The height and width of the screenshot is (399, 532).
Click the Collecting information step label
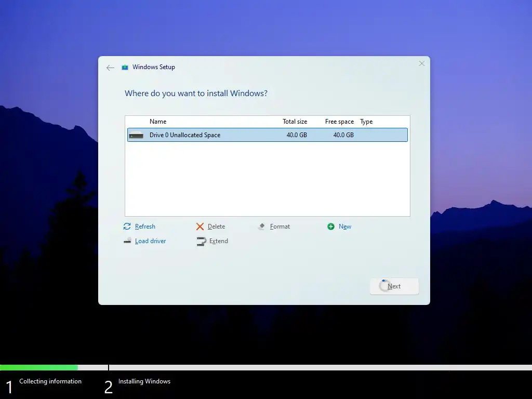(50, 381)
